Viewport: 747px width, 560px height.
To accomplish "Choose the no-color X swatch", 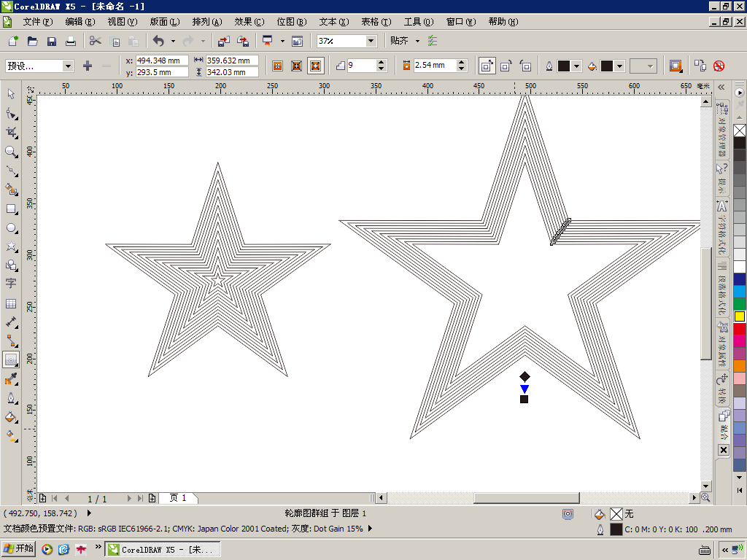I will click(740, 131).
